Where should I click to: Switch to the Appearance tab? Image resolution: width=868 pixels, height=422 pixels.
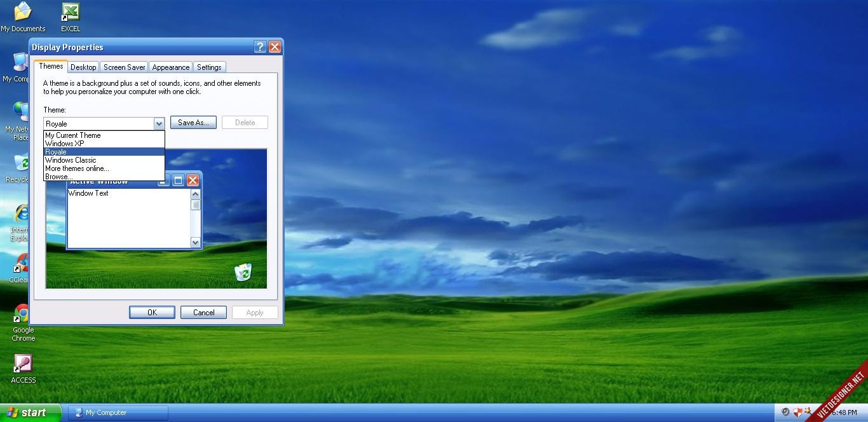[x=170, y=67]
